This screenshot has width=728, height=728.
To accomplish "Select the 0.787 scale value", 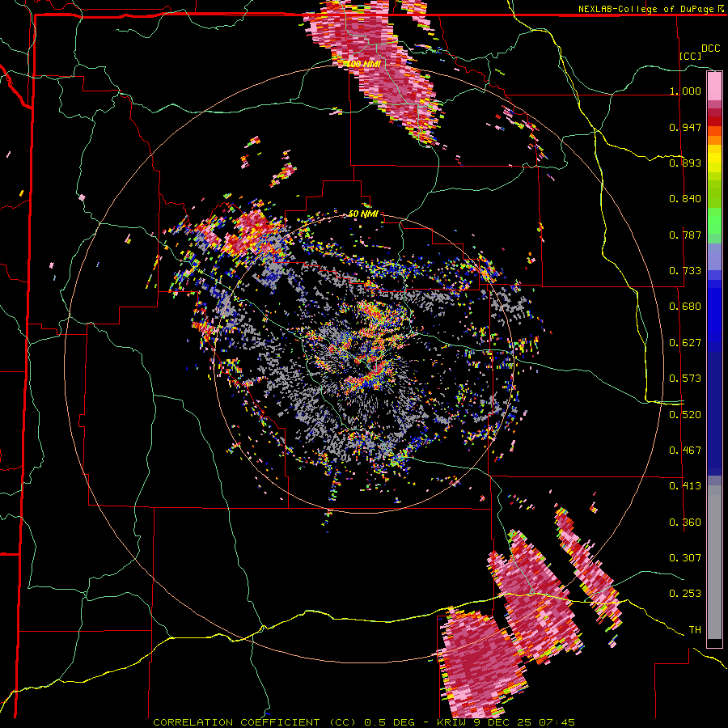I will 685,235.
